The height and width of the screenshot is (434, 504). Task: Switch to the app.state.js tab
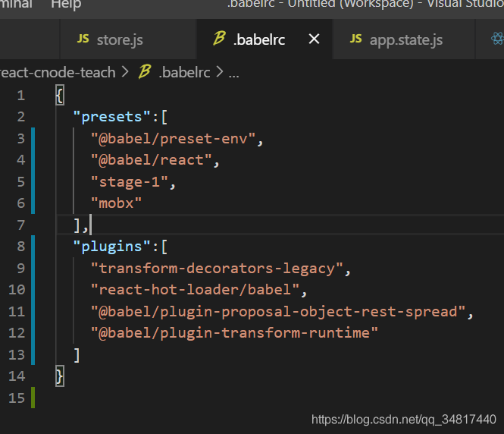coord(404,39)
